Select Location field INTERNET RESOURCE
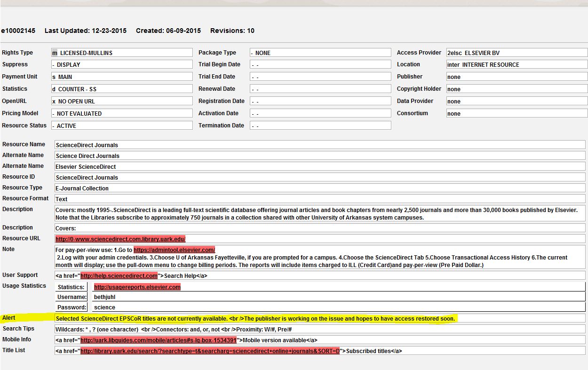The width and height of the screenshot is (588, 370). point(517,64)
